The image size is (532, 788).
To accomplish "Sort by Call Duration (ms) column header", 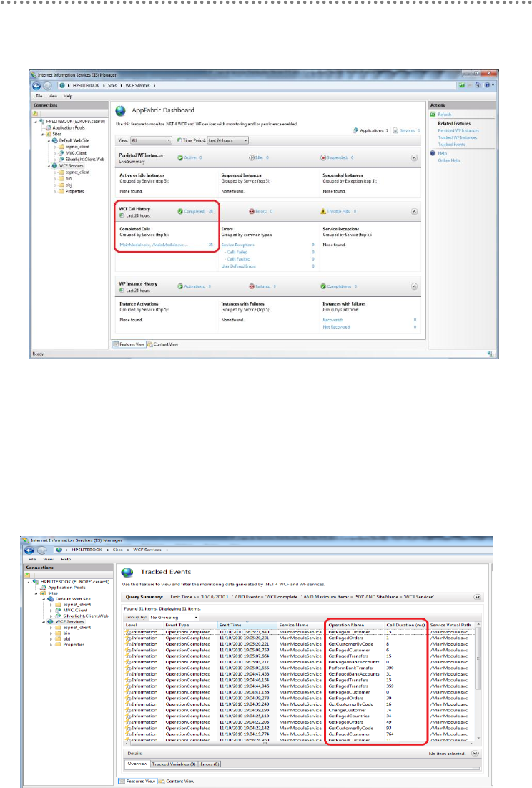I will point(406,625).
